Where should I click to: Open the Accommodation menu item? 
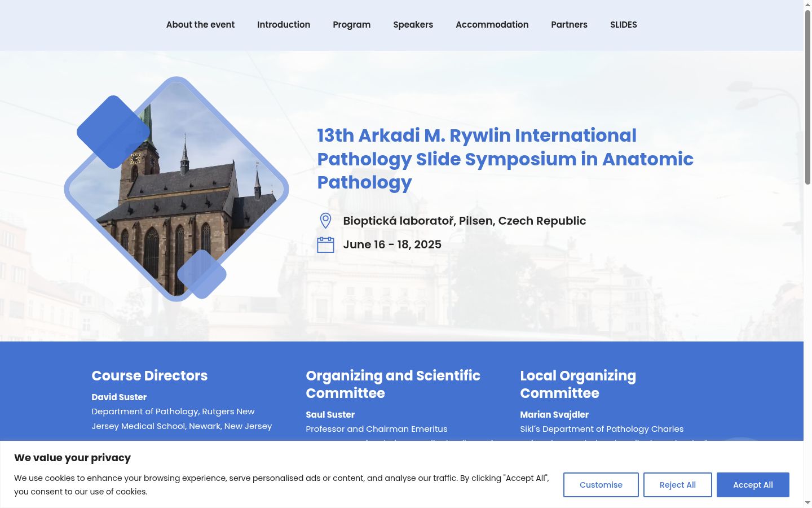click(x=492, y=25)
